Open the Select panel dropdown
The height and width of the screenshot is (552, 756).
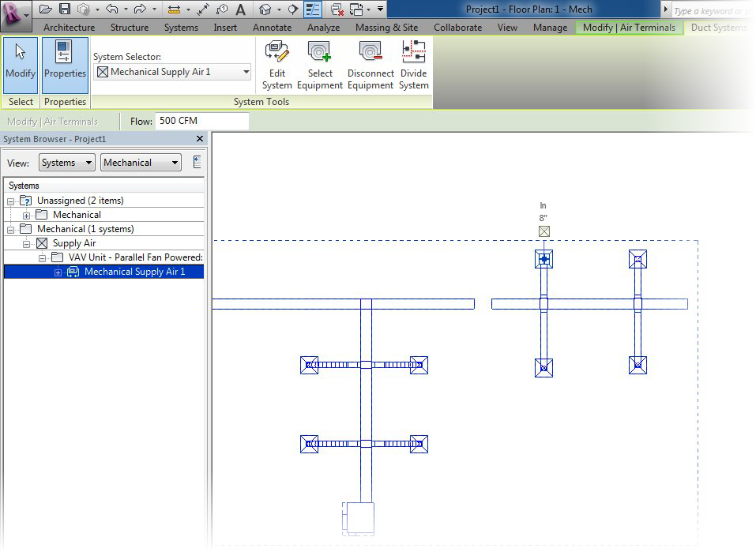(x=21, y=102)
